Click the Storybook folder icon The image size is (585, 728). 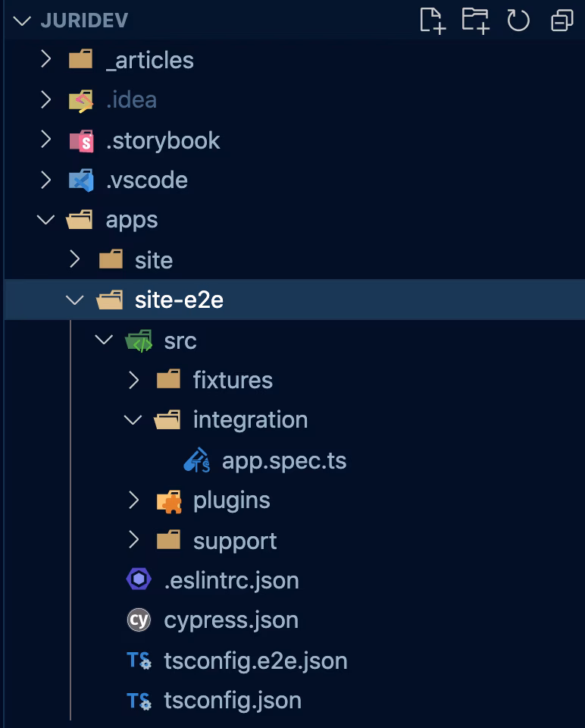(81, 140)
